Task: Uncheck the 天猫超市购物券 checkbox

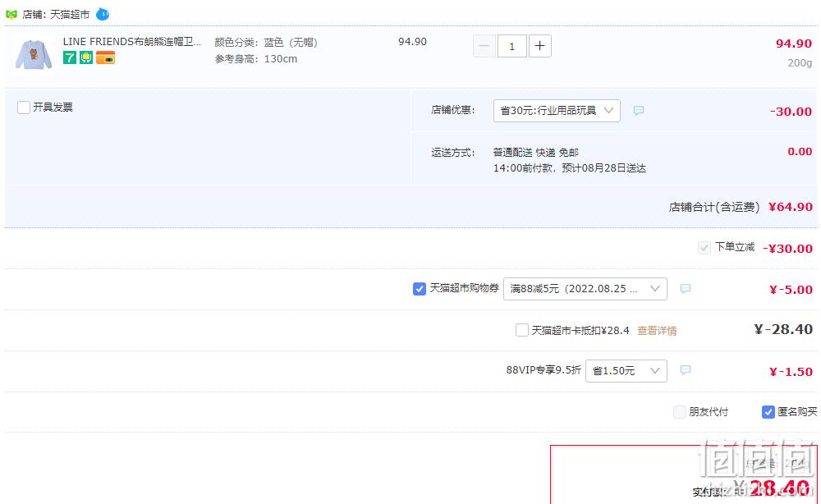Action: pyautogui.click(x=419, y=288)
